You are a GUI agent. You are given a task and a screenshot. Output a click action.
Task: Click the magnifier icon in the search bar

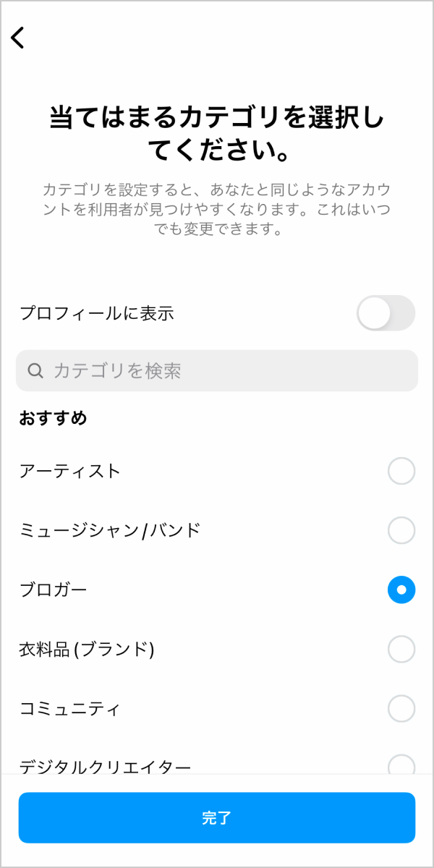35,371
